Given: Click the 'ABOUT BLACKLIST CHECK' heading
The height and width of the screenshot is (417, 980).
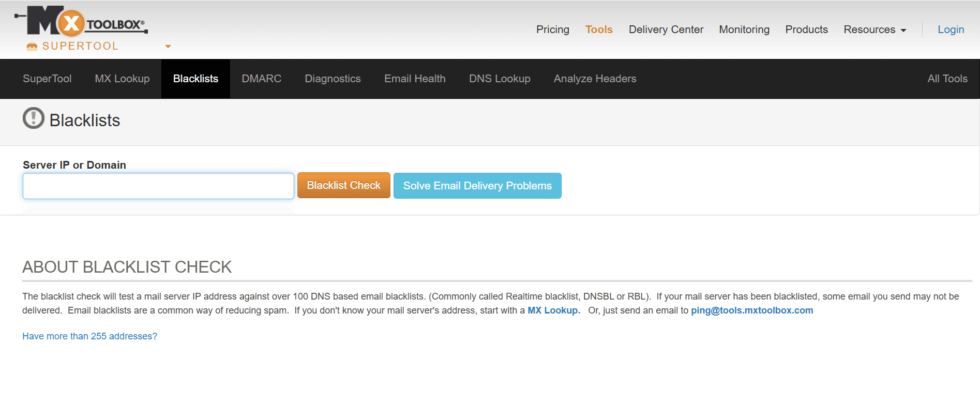Looking at the screenshot, I should click(127, 267).
